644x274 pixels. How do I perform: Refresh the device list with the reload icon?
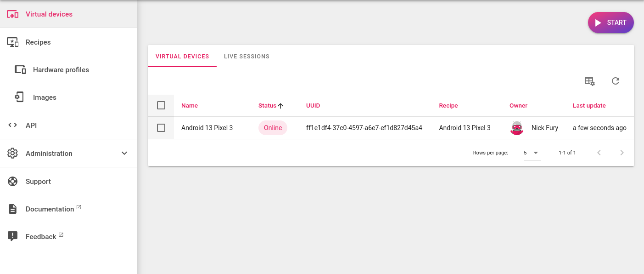(x=616, y=81)
